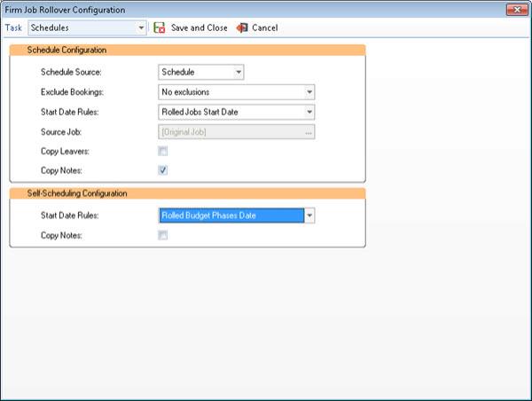Click the Save and Close label

199,28
